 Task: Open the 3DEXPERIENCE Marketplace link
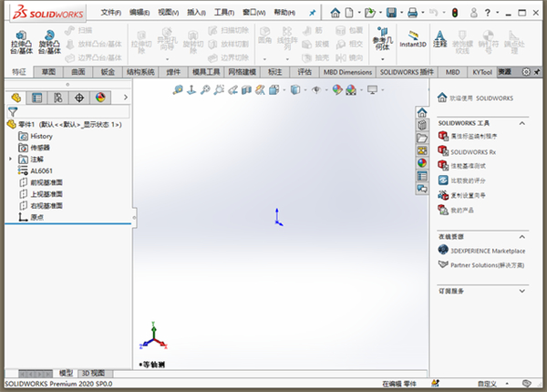click(489, 250)
